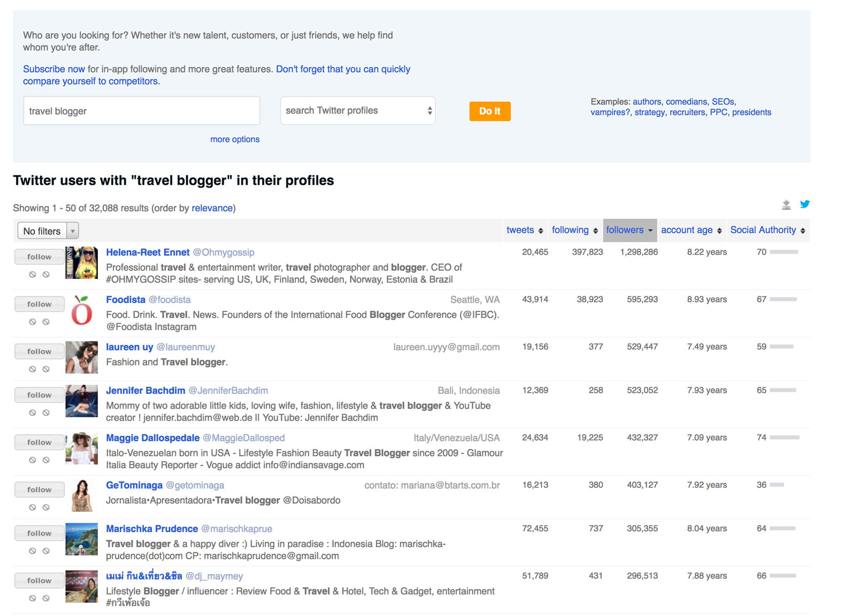Image resolution: width=856 pixels, height=616 pixels.
Task: Expand more options under search box
Action: (x=235, y=139)
